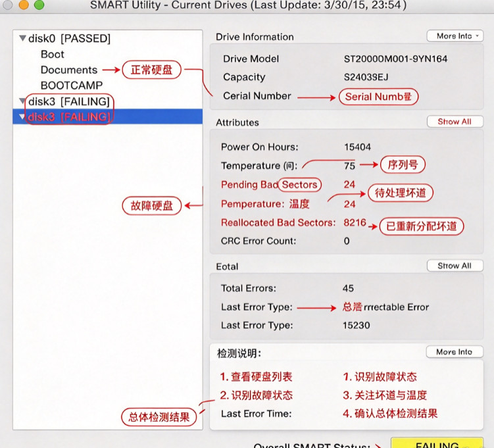Click the Pemperature: 温度 label
The width and height of the screenshot is (494, 448).
[x=265, y=204]
